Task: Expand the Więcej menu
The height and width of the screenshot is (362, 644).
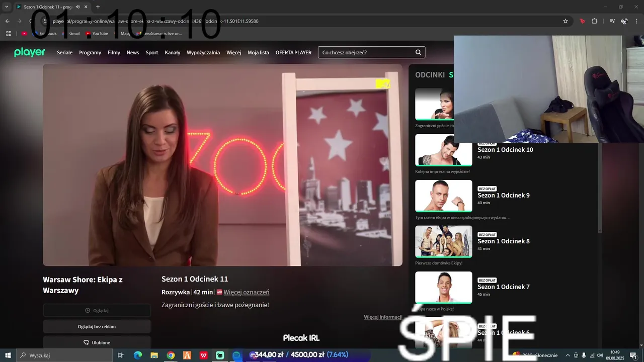Action: (x=233, y=52)
